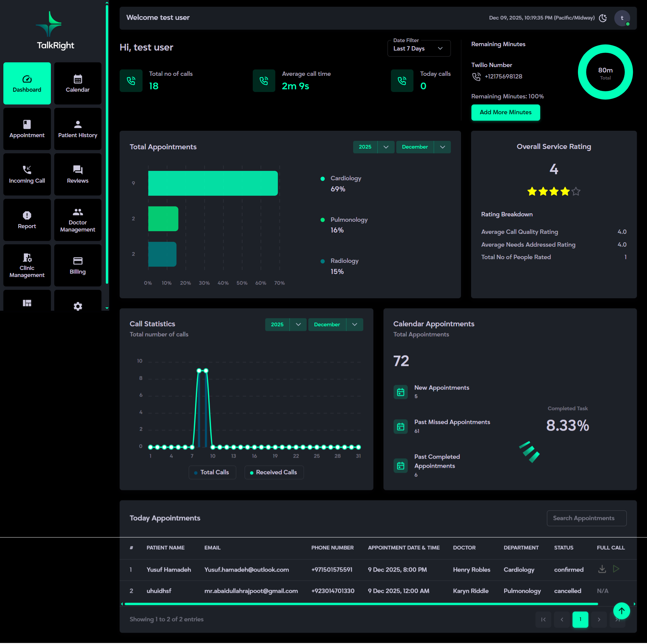Go to next page in pagination
This screenshot has height=644, width=647.
pos(599,619)
